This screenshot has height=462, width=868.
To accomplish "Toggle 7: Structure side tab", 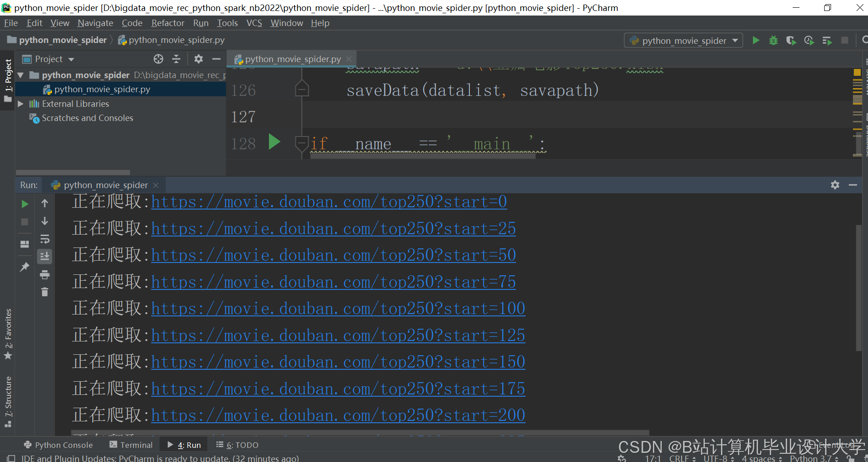I will (x=8, y=401).
